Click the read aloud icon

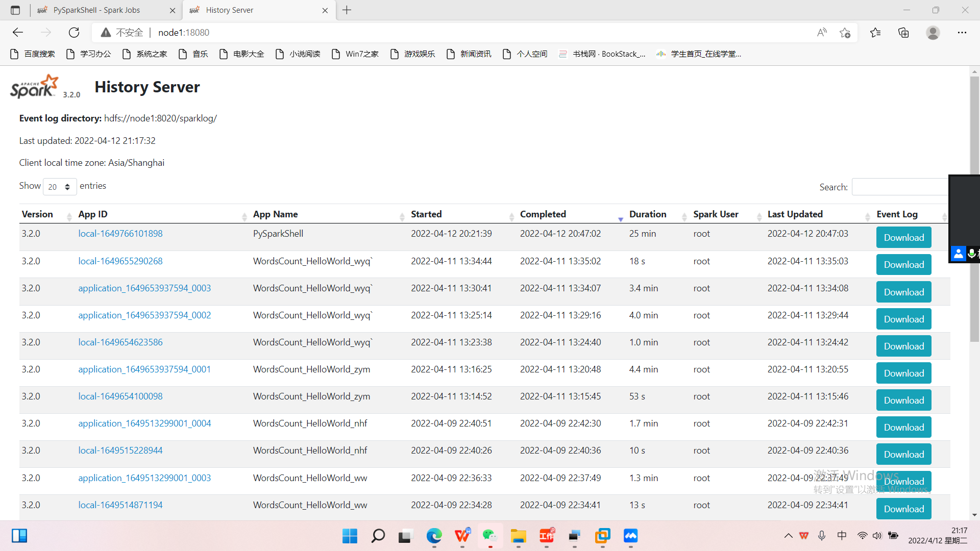click(822, 33)
